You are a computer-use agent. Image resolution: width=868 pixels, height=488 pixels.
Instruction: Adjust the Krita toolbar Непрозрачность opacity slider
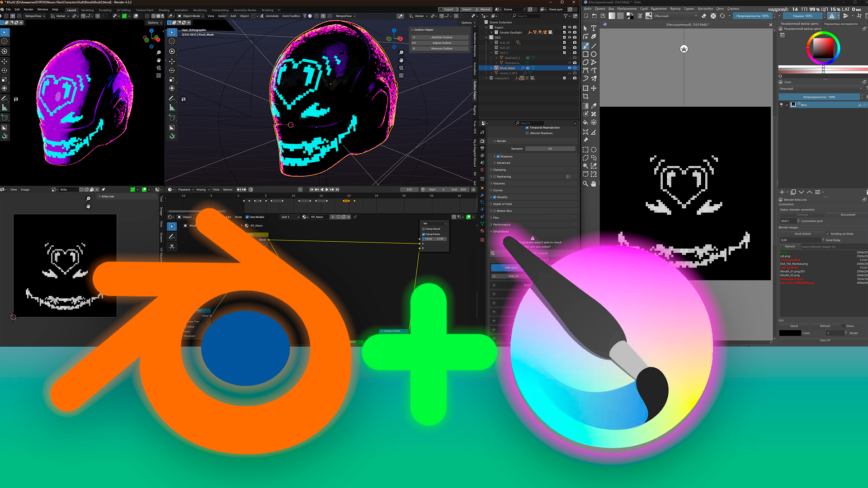752,16
